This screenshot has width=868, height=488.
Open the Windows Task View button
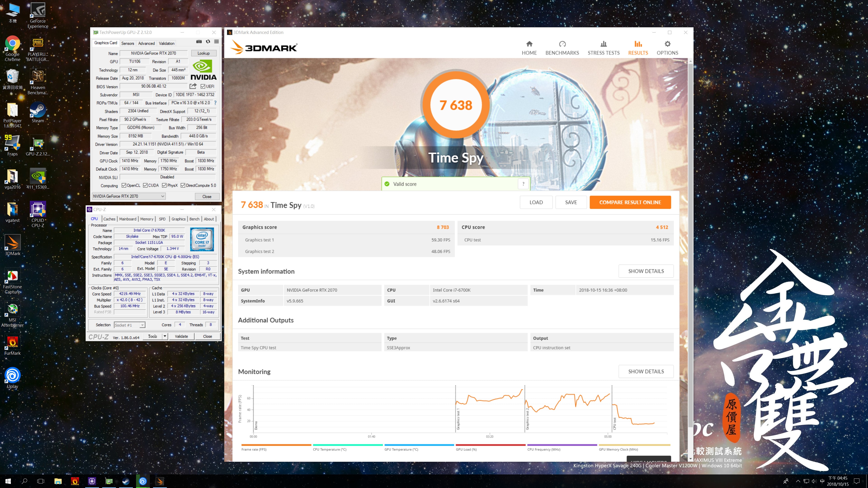(x=40, y=481)
